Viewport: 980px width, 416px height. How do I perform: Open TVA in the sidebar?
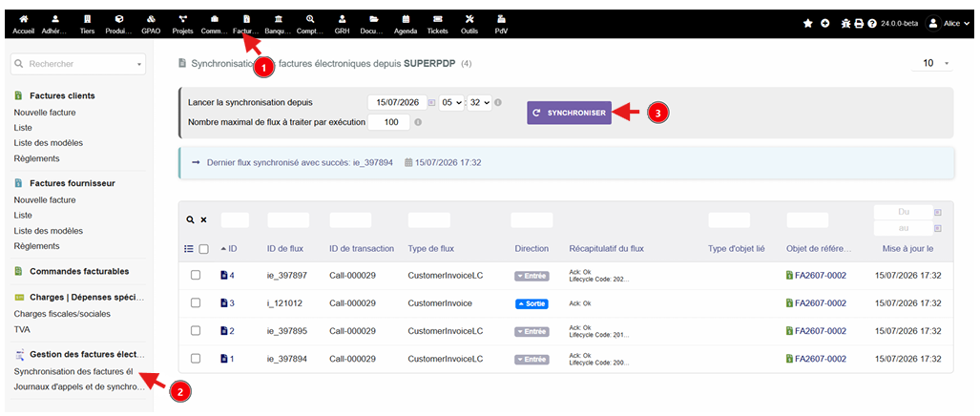[22, 329]
